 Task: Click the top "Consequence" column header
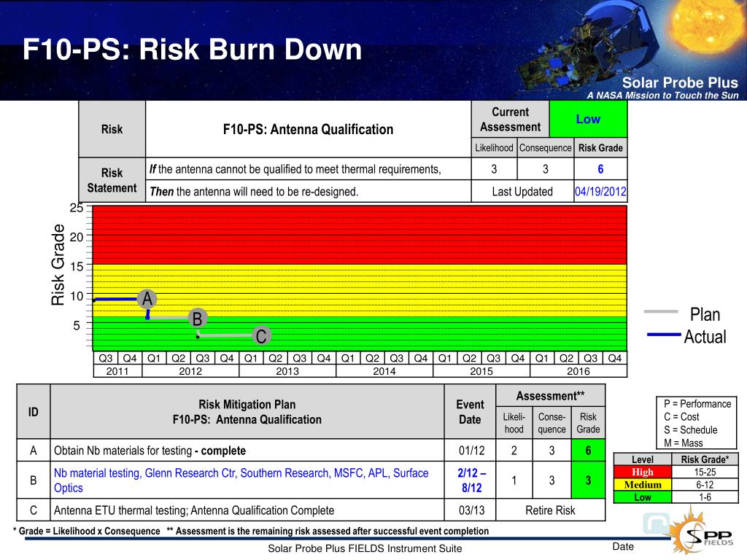coord(545,147)
